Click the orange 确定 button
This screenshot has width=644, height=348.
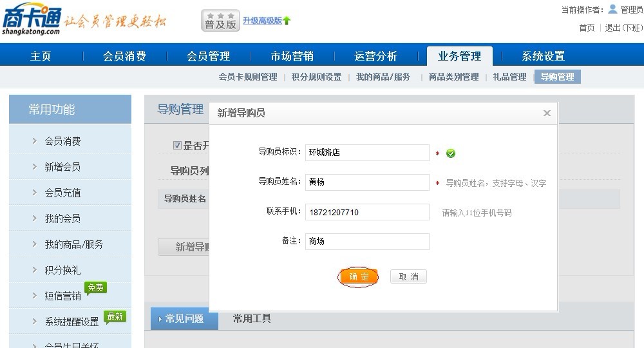pos(359,276)
